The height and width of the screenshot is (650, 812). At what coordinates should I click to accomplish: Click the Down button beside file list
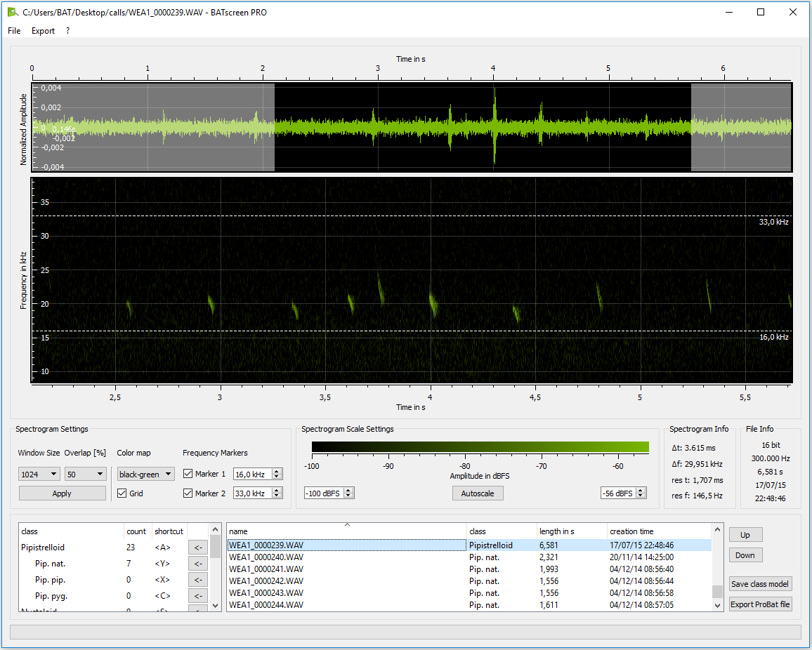click(x=745, y=555)
